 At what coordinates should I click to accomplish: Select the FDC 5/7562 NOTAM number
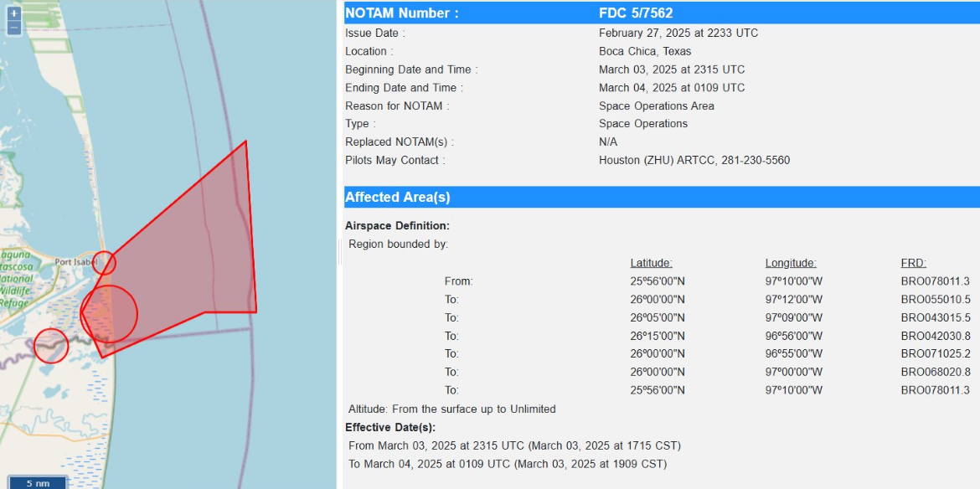pyautogui.click(x=636, y=13)
